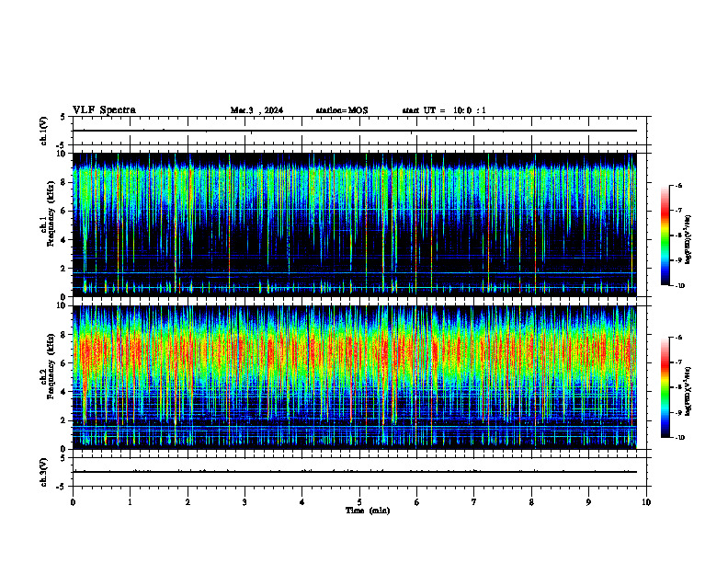The image size is (728, 563).
Task: Click the 'start UT = 10:0 :1' label
Action: coord(444,110)
